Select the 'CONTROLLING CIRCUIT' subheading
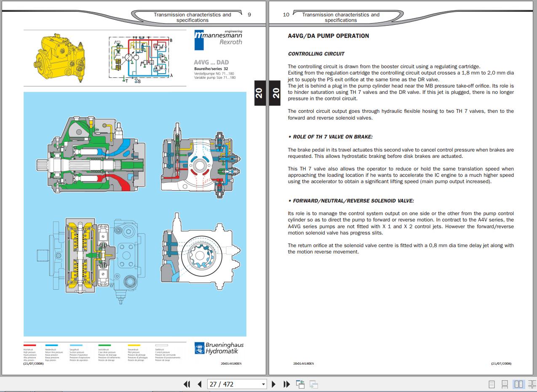Image resolution: width=537 pixels, height=392 pixels. (316, 54)
